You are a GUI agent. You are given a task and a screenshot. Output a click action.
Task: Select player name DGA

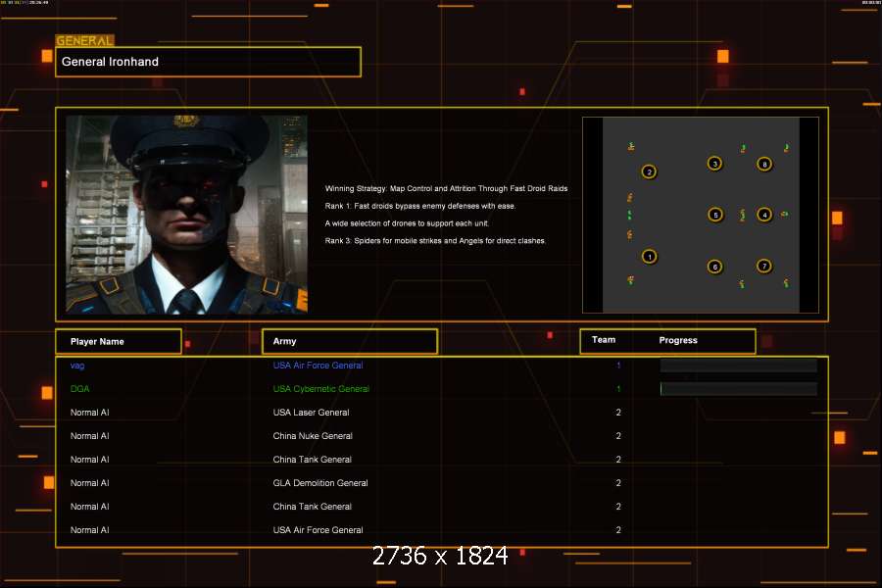tap(80, 389)
